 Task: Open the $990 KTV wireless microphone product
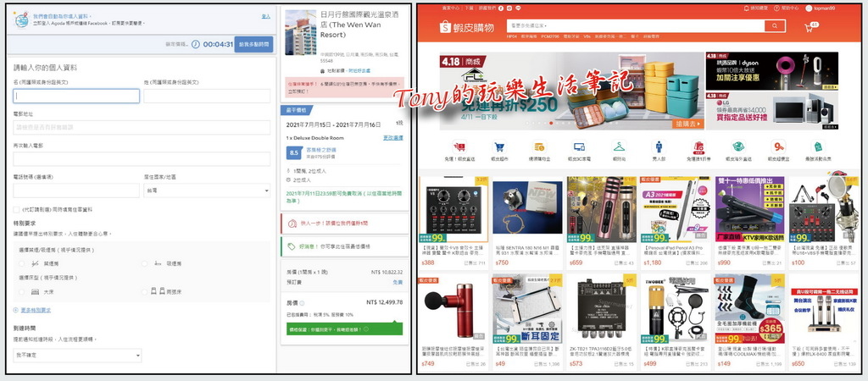point(749,223)
